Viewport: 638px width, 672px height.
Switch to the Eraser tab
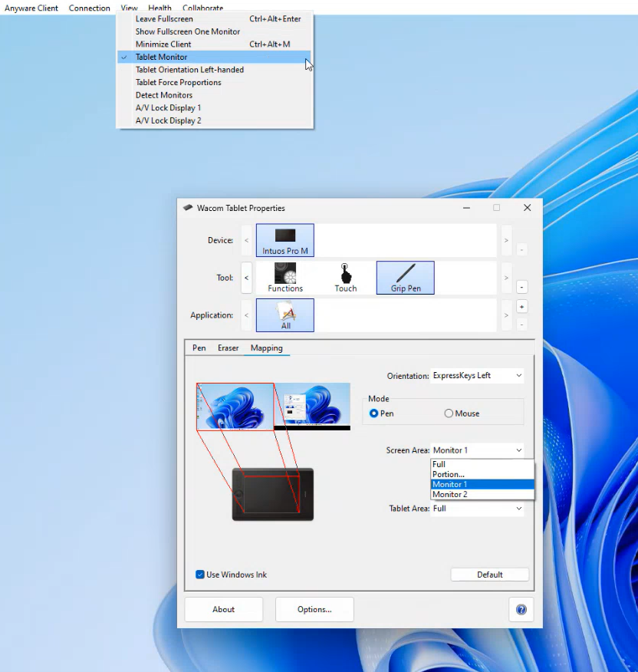228,348
